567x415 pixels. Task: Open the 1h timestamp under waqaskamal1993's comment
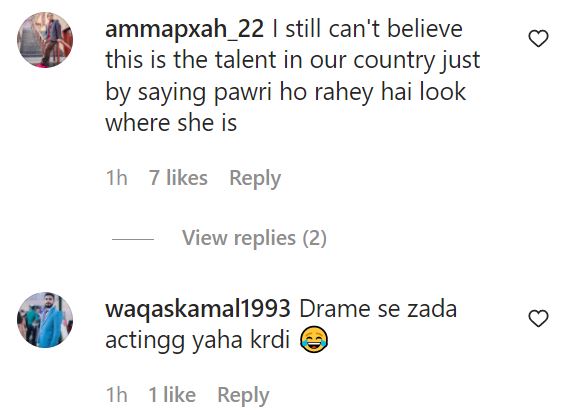(x=116, y=395)
